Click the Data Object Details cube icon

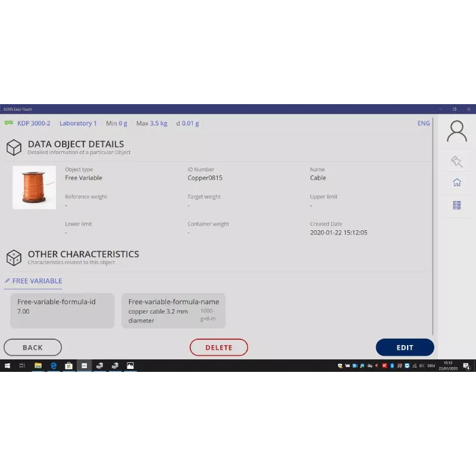point(14,147)
